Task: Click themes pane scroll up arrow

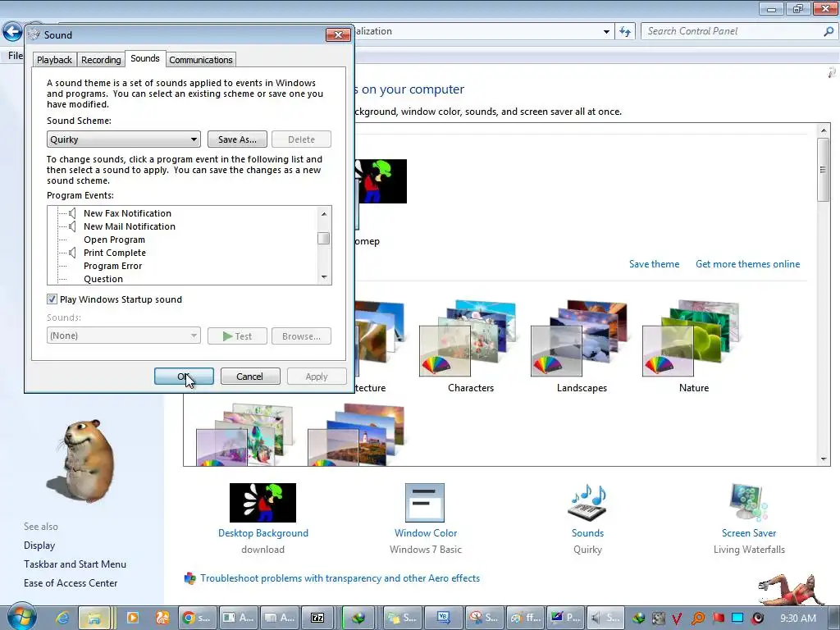Action: coord(824,130)
